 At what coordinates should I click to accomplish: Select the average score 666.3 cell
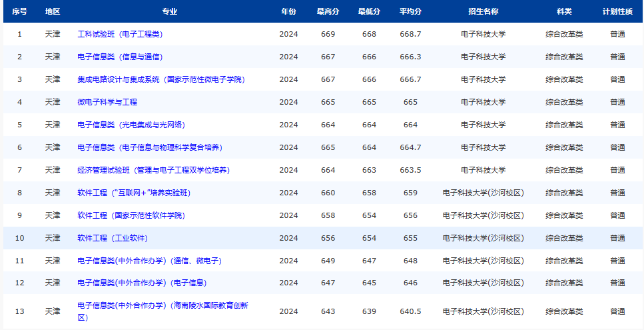pos(410,57)
